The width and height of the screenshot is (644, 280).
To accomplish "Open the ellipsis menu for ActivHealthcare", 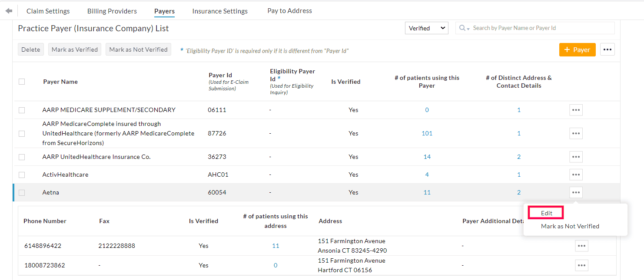I will [x=576, y=175].
